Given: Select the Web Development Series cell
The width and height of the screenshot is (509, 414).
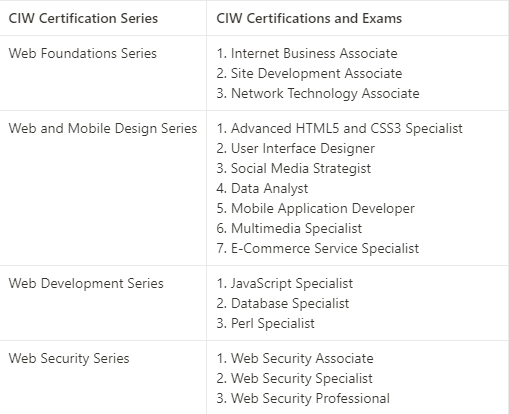Looking at the screenshot, I should click(x=86, y=284).
